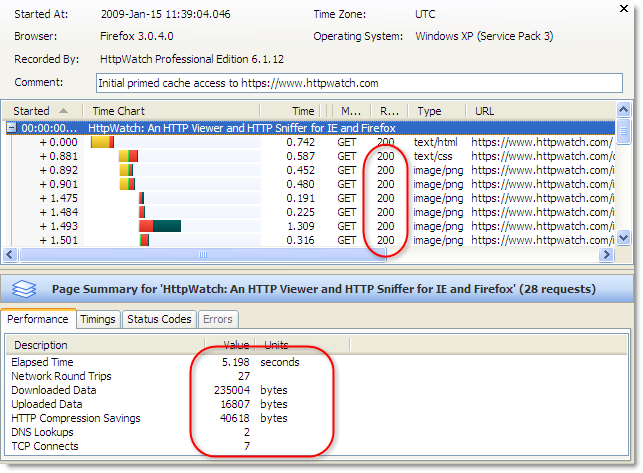Click the Windows XP operating system value

coord(484,36)
